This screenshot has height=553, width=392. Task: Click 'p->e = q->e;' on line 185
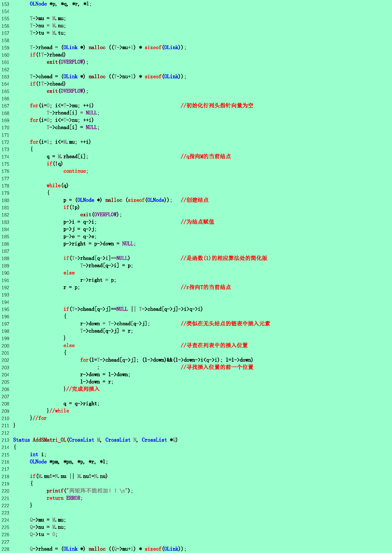(80, 236)
